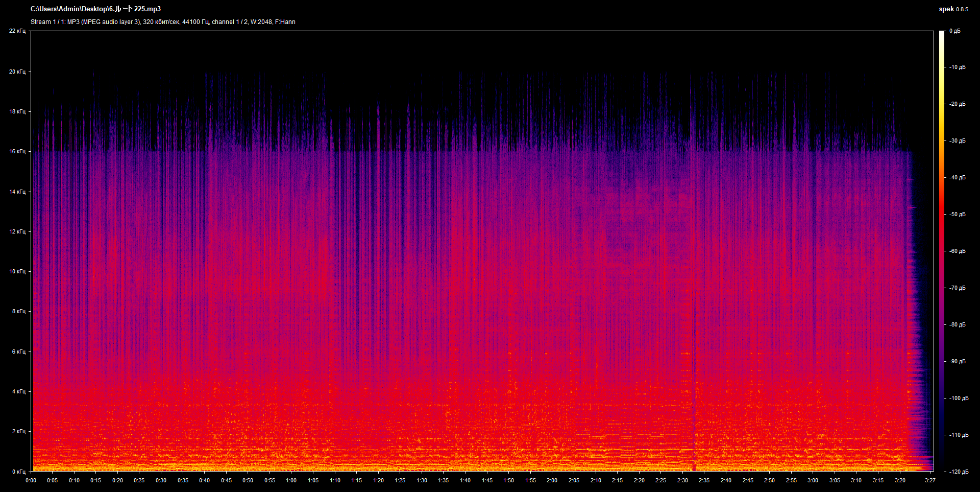Click the 0:00 time marker
Image resolution: width=980 pixels, height=492 pixels.
click(x=31, y=480)
